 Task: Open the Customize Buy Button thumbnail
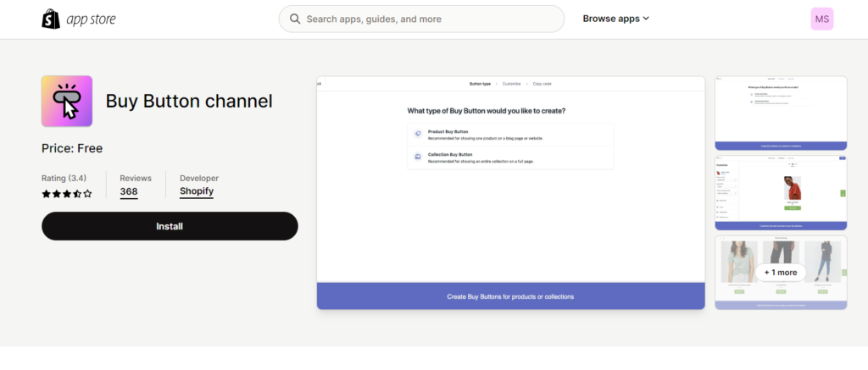click(x=781, y=192)
